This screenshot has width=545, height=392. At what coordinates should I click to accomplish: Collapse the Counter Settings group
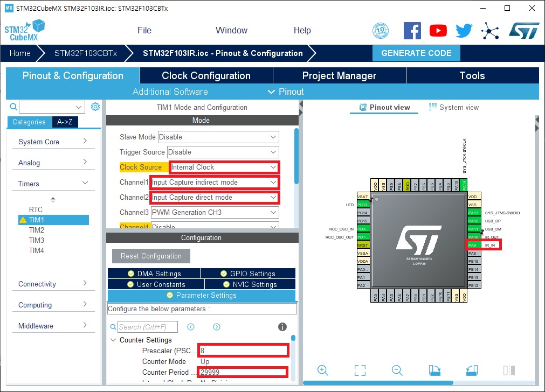[113, 340]
